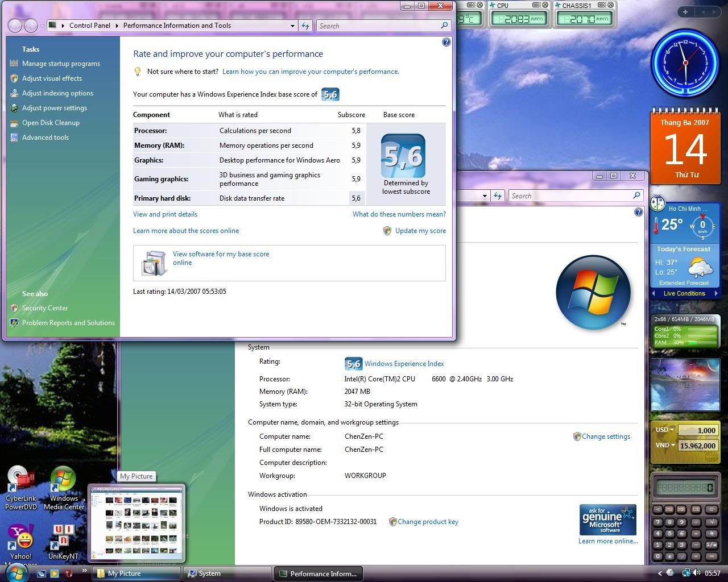Click the add gadgets plus button on sidebar

(685, 11)
